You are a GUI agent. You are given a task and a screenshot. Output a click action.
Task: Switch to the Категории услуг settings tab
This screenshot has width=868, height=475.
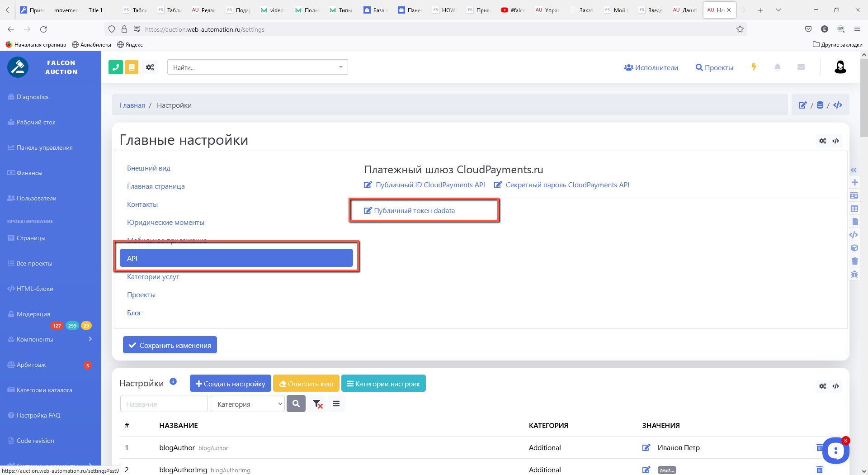coord(153,277)
